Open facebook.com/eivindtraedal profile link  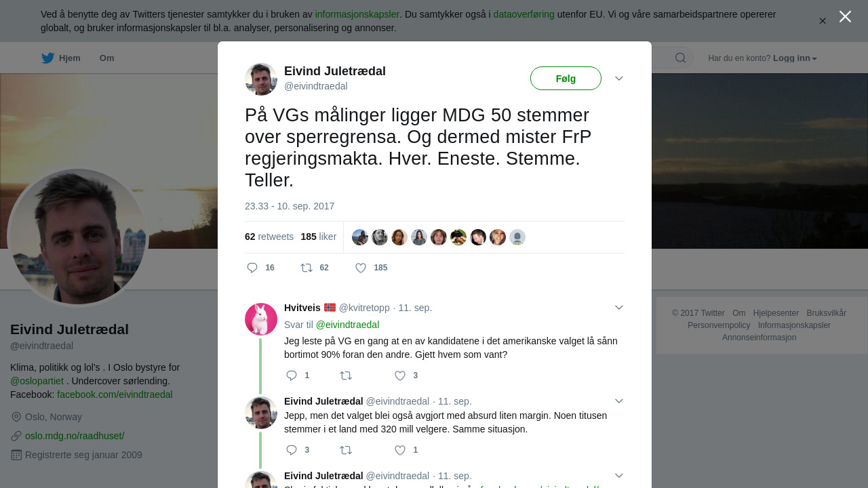pos(115,394)
